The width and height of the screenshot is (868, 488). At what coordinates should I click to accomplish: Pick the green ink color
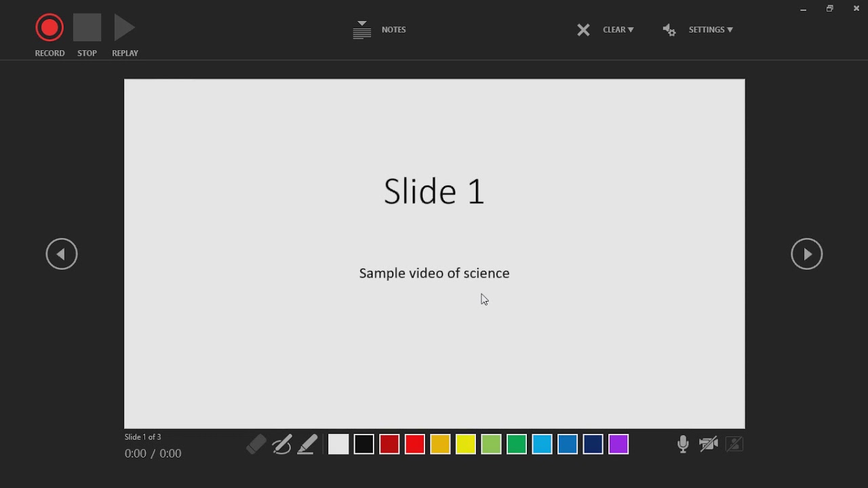[x=517, y=445]
